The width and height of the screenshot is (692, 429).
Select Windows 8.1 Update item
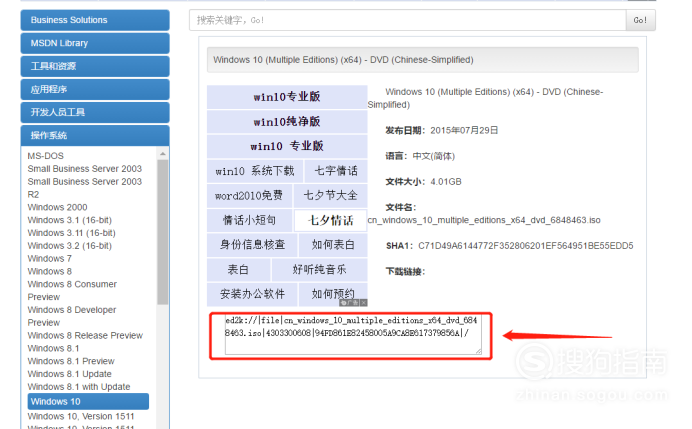click(70, 374)
